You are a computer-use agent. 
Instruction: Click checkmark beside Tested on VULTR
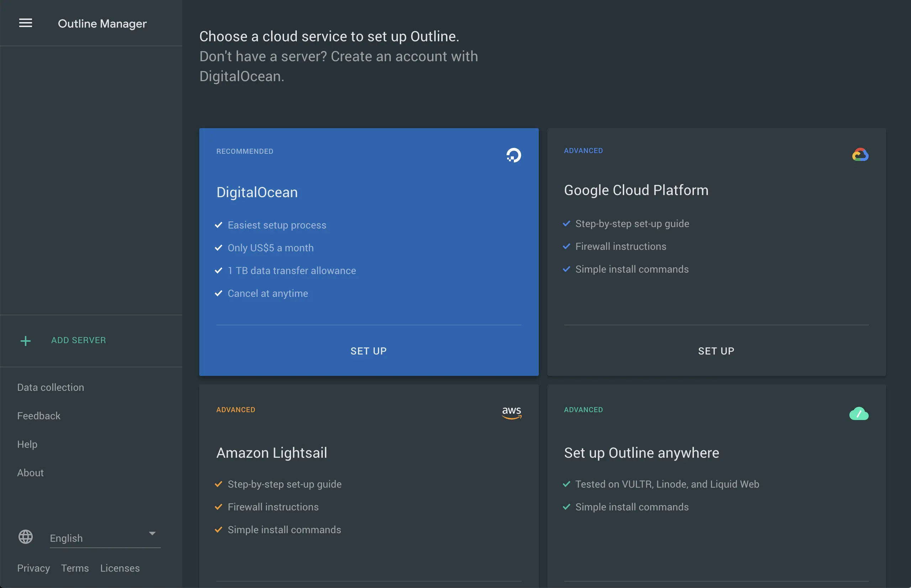tap(567, 484)
